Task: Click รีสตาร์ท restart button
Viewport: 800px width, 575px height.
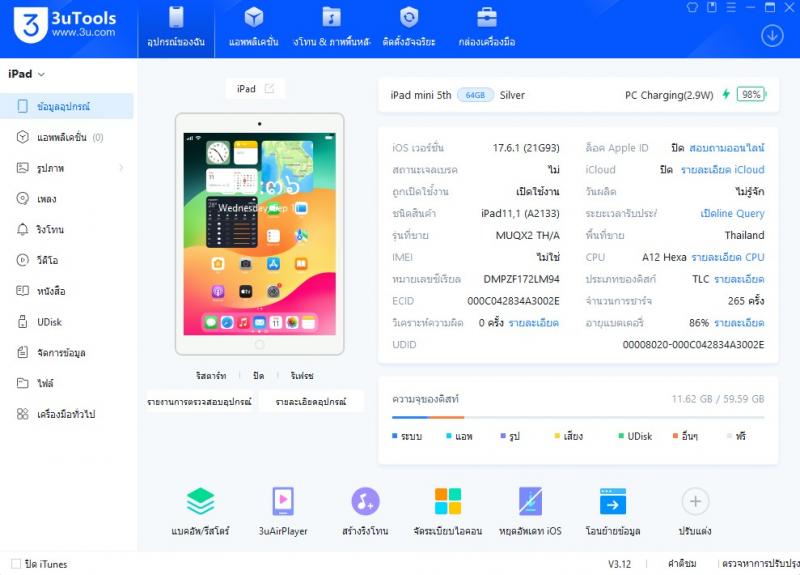Action: click(x=211, y=376)
